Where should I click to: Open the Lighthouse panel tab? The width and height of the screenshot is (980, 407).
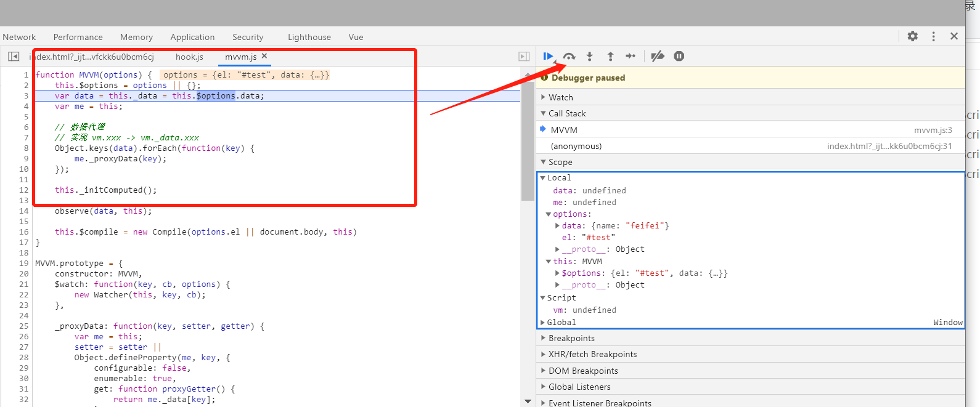(x=309, y=37)
